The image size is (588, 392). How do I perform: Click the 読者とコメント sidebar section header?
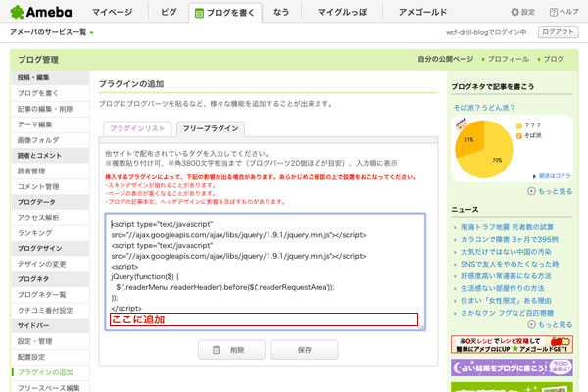coord(50,155)
